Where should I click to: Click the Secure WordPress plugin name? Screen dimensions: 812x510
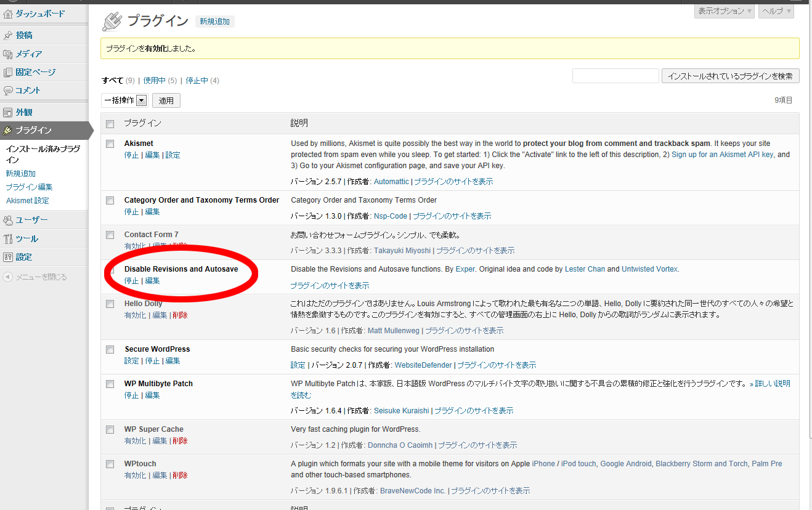tap(157, 349)
